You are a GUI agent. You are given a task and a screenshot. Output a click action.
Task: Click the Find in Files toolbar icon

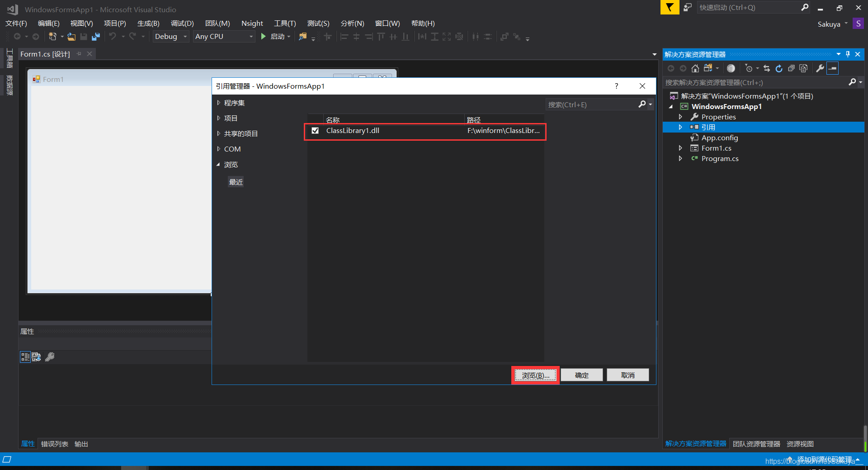pos(303,37)
